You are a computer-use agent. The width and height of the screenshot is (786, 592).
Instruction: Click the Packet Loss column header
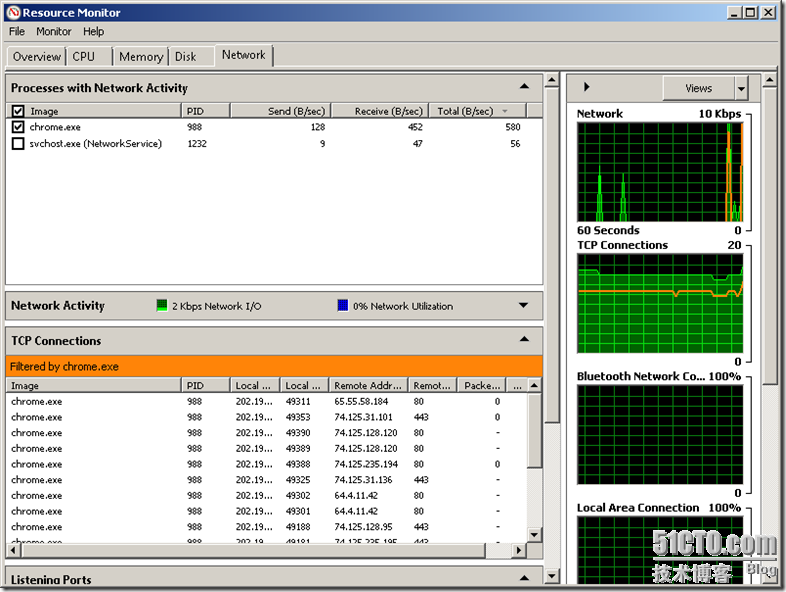tap(482, 385)
